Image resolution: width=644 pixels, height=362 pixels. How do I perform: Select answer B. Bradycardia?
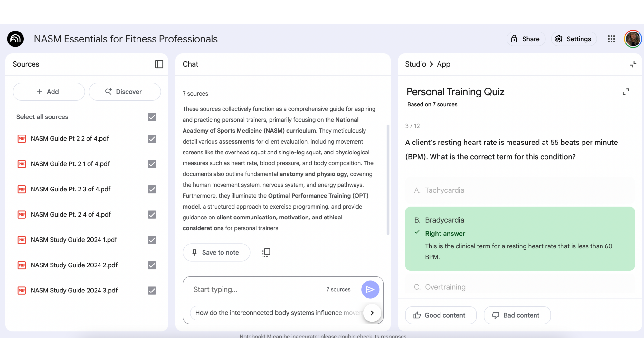(x=520, y=238)
